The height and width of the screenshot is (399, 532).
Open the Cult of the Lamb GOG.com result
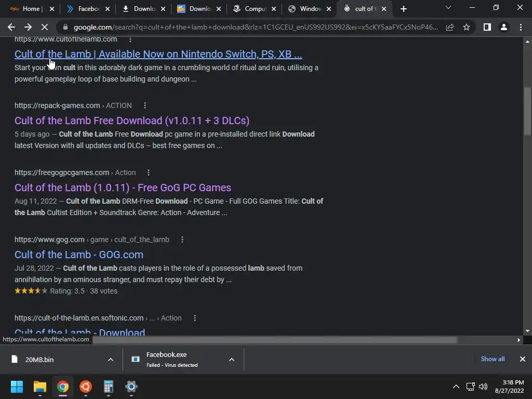[79, 255]
